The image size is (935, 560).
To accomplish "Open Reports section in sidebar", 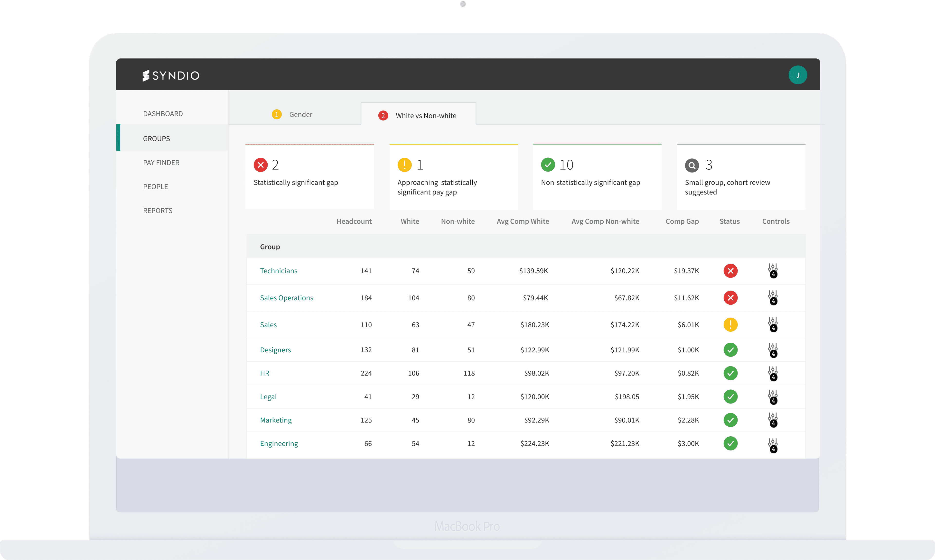I will click(x=157, y=211).
